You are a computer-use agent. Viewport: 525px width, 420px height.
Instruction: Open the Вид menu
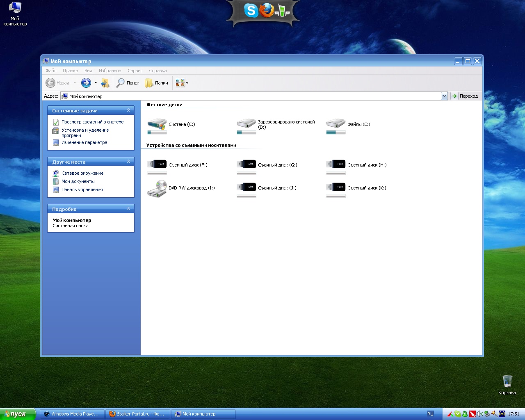[88, 71]
